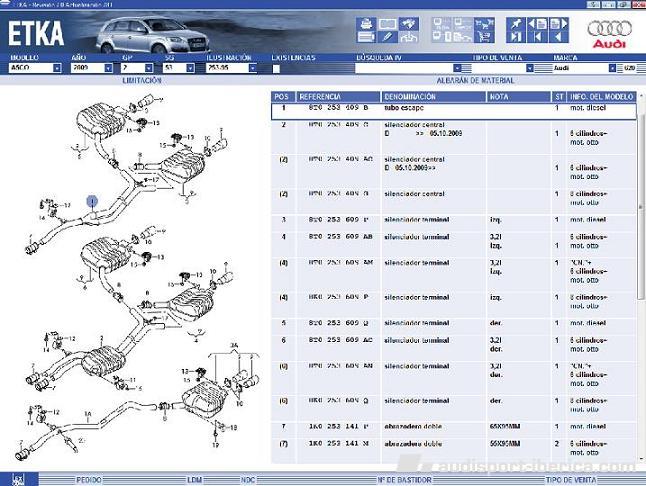Click the icon at status bar left corner
This screenshot has height=486, width=646.
tap(19, 479)
